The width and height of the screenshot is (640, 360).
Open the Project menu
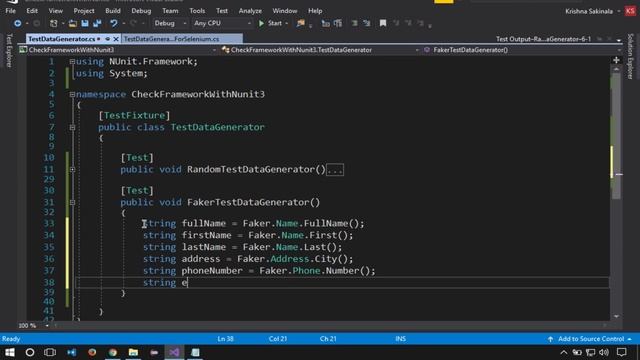(x=84, y=11)
